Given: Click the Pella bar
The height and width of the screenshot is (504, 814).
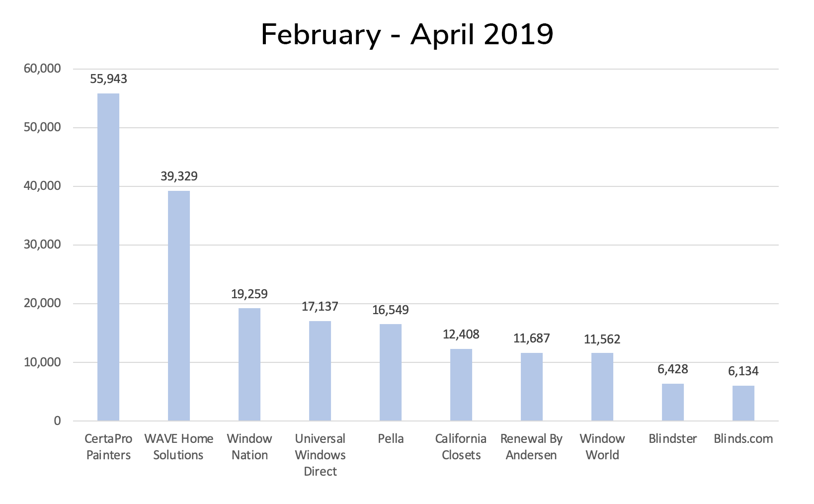Looking at the screenshot, I should tap(391, 372).
